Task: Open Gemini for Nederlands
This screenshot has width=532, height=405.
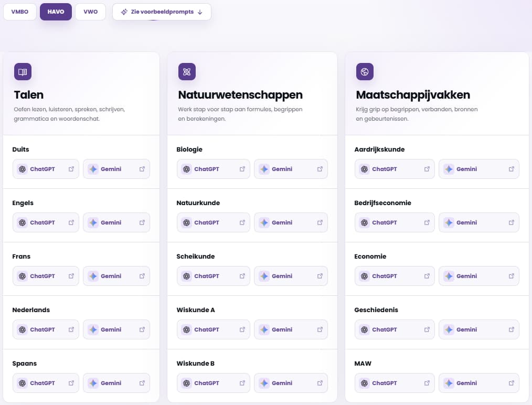Action: tap(116, 329)
